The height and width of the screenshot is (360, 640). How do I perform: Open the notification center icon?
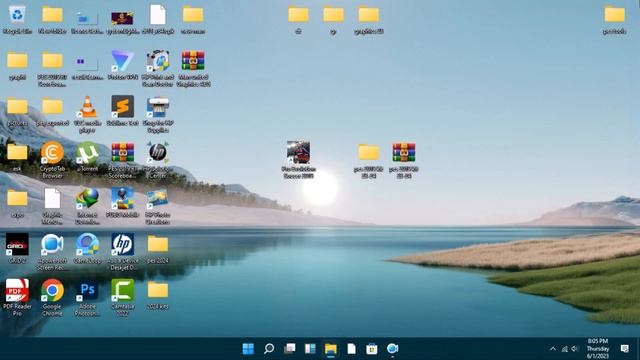[624, 349]
